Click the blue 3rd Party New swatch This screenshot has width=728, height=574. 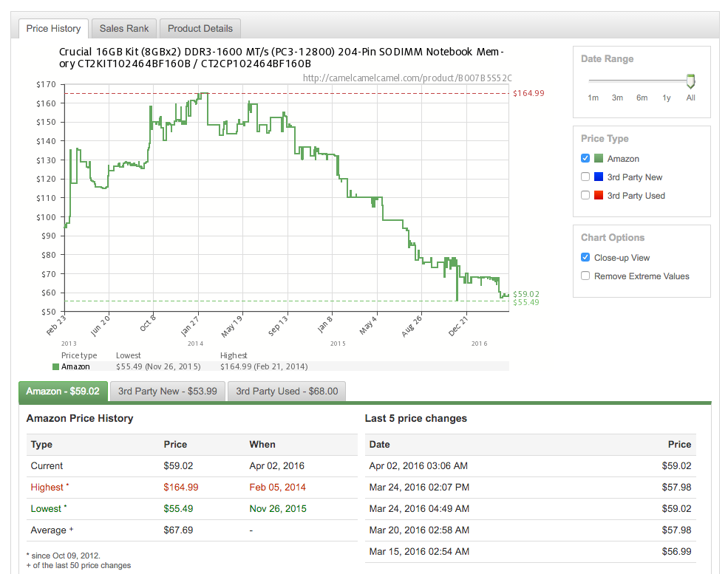599,177
